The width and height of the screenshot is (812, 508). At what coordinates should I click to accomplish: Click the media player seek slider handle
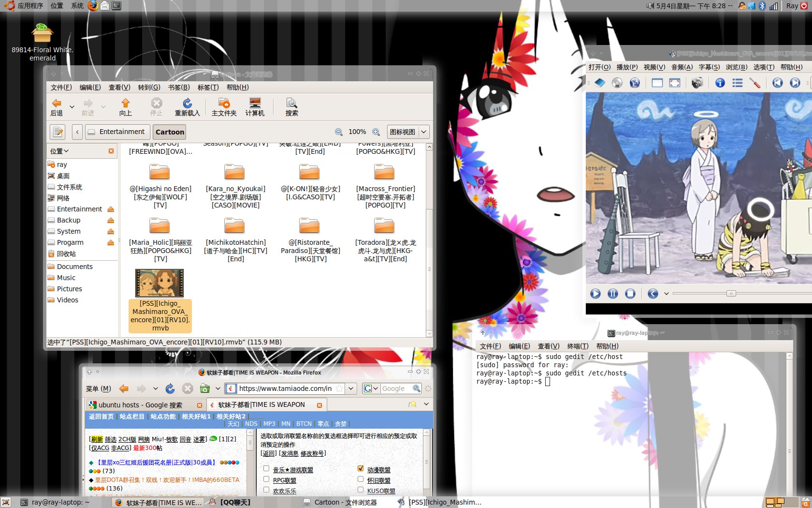731,293
